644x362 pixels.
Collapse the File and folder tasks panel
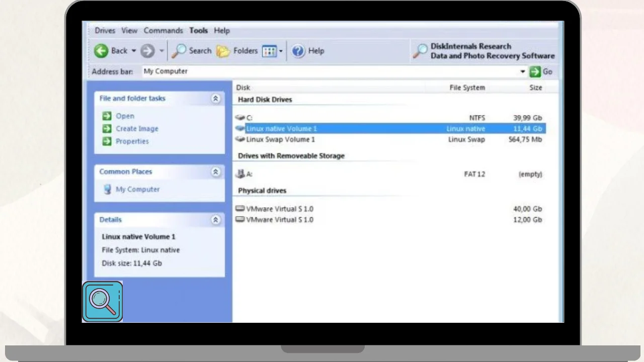tap(215, 99)
